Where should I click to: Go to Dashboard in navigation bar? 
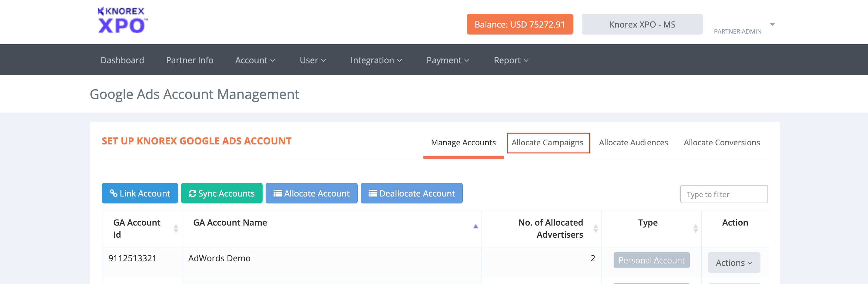point(122,60)
